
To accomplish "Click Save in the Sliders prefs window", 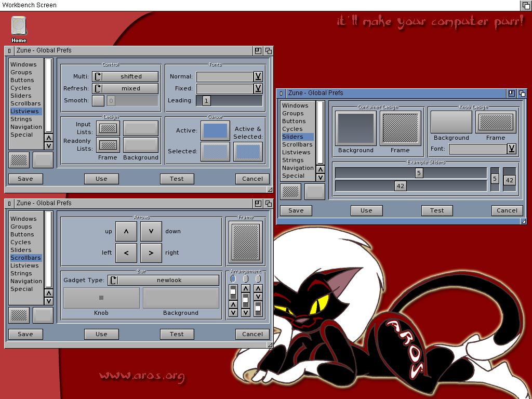I will [296, 210].
